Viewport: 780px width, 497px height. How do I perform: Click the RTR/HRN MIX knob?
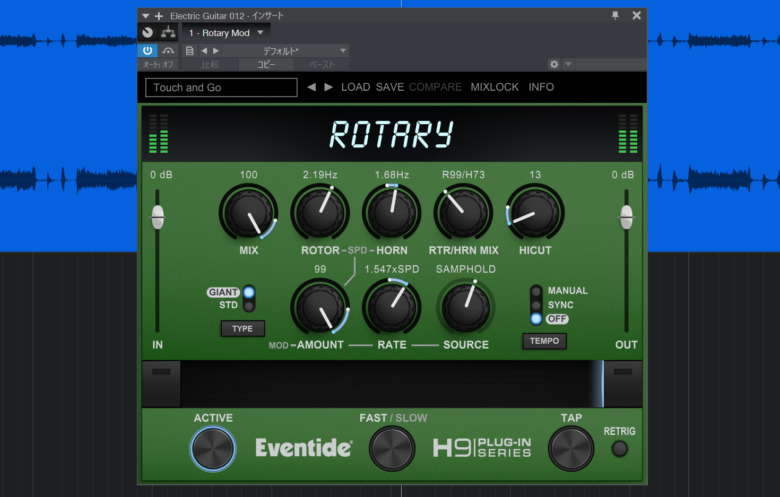coord(463,213)
